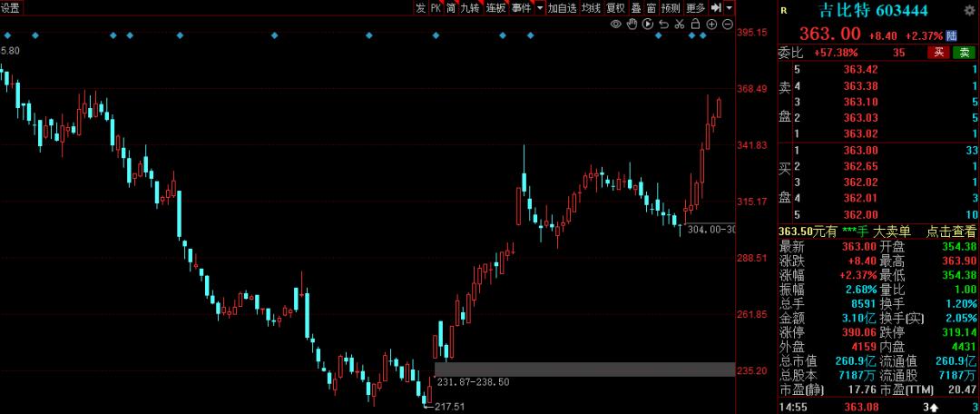This screenshot has width=980, height=414.
Task: Click the 大卖单 label
Action: pyautogui.click(x=892, y=232)
